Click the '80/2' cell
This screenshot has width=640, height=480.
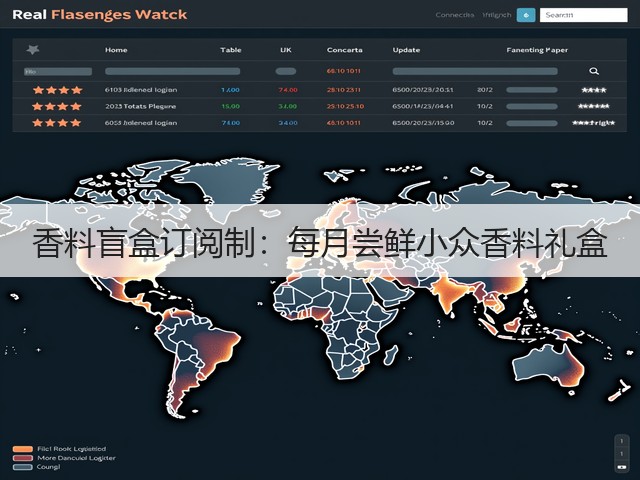point(485,90)
